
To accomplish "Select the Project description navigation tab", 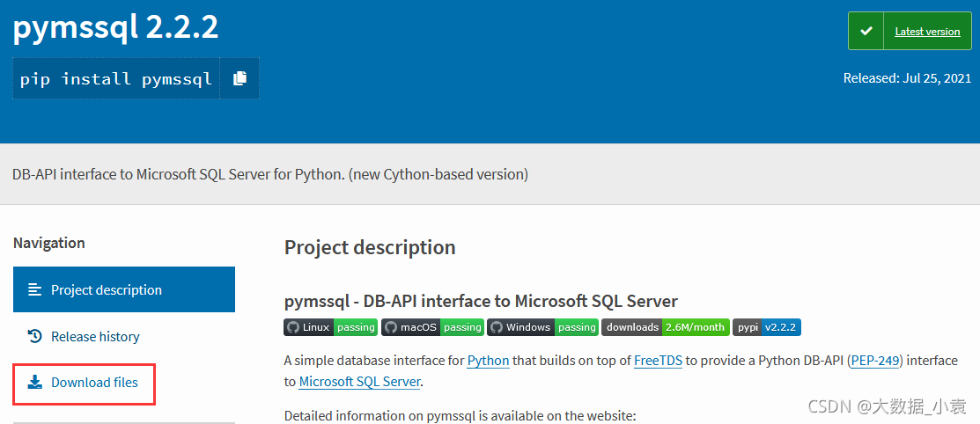I will point(124,289).
